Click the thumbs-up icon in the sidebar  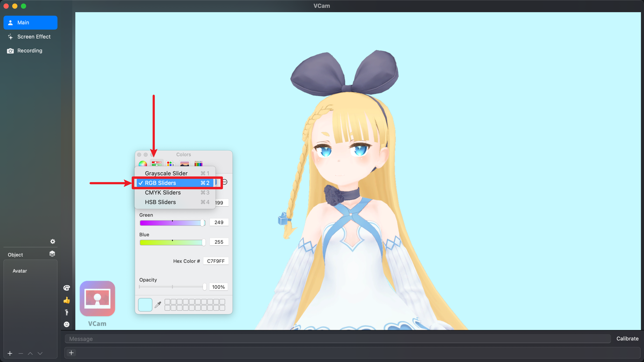point(66,300)
